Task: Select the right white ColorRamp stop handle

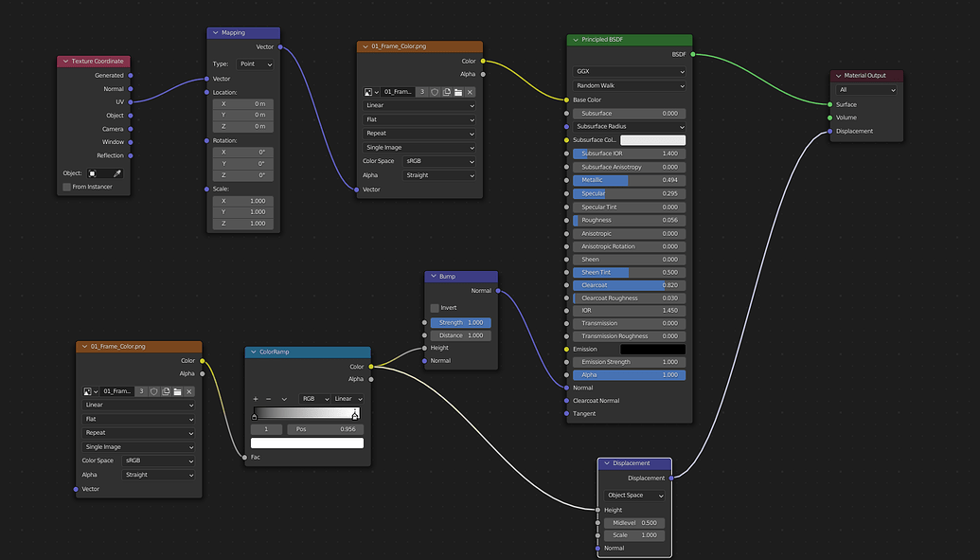Action: (x=355, y=415)
